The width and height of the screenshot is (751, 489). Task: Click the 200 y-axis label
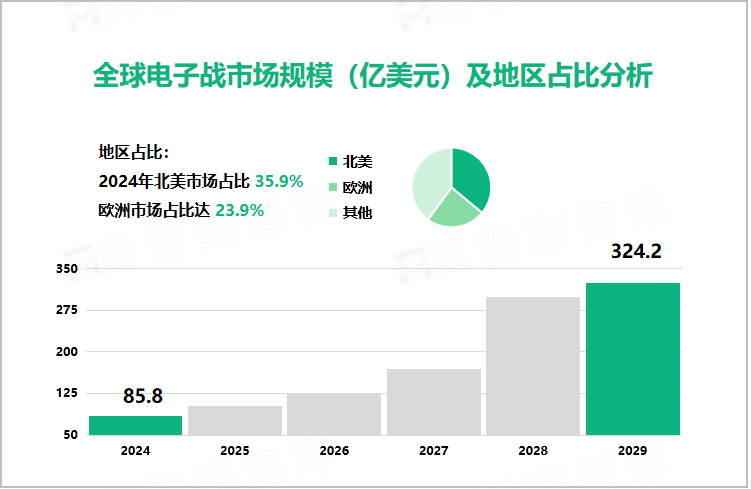click(x=67, y=352)
